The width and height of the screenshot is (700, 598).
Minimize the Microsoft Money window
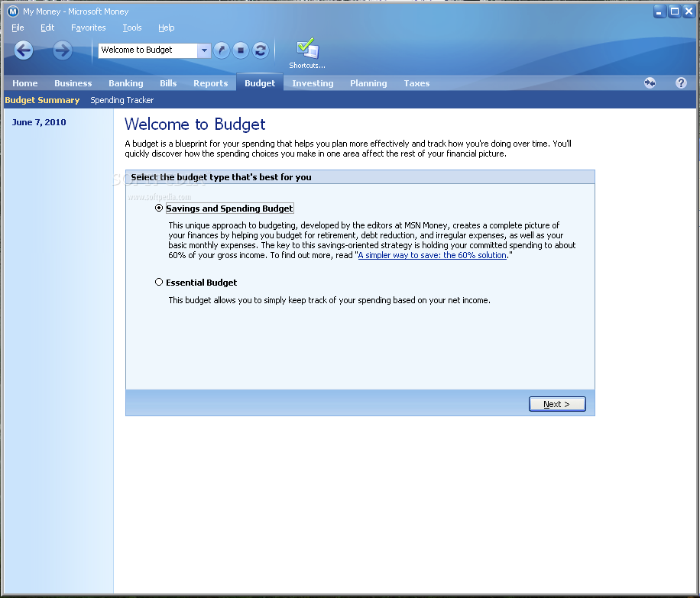(x=659, y=11)
